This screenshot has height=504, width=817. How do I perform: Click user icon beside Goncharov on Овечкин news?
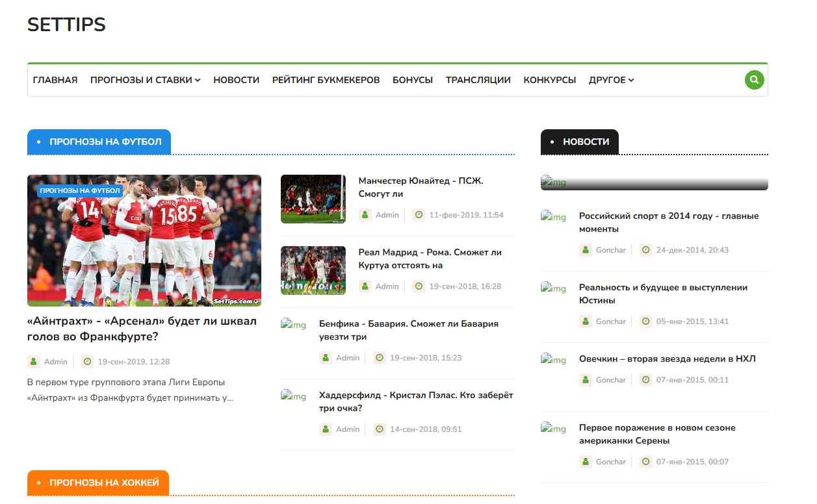point(586,380)
